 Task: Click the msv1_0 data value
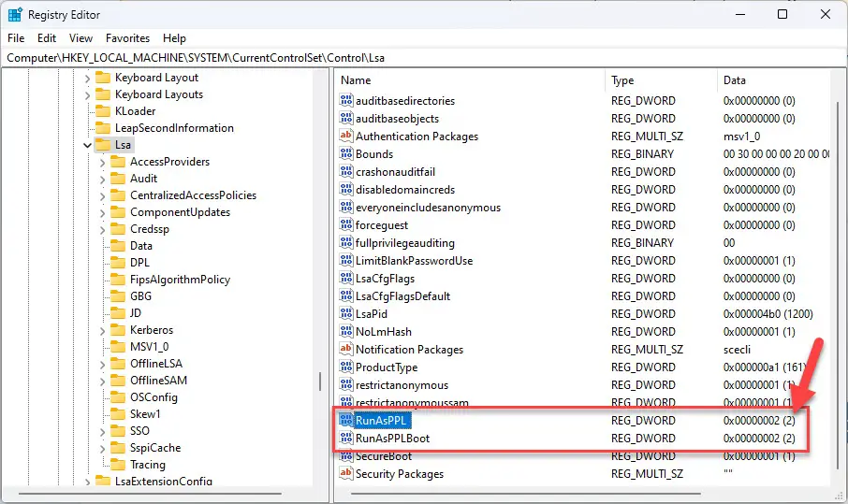[741, 137]
